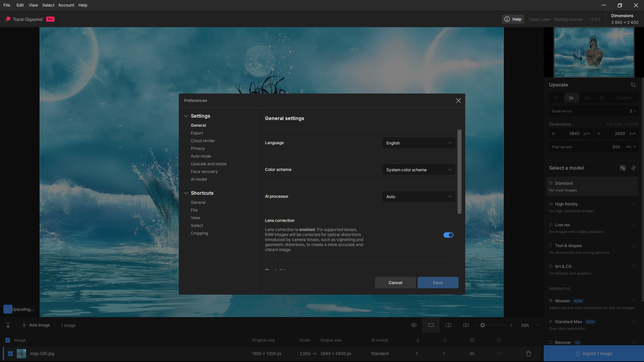Click the crop icon next to Upscale

click(633, 85)
